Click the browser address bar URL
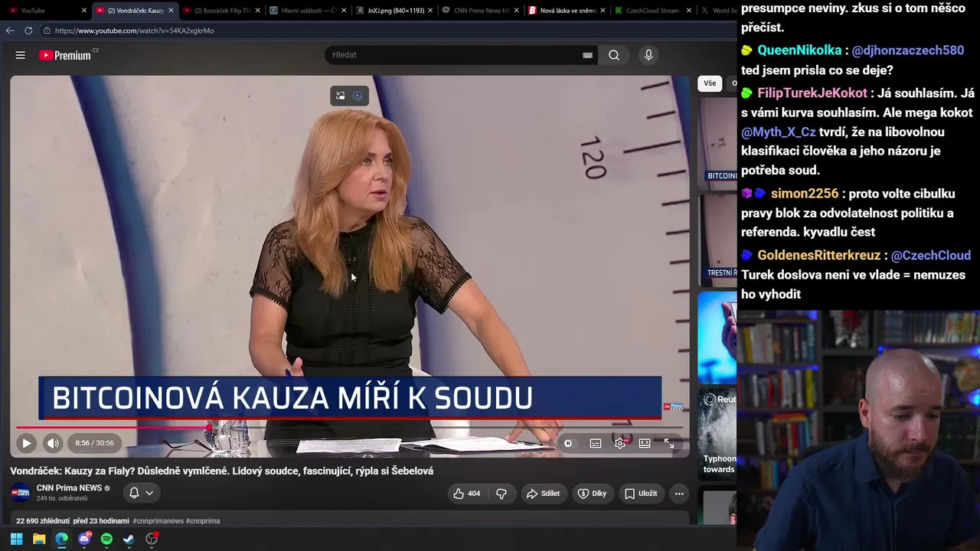 [x=134, y=31]
